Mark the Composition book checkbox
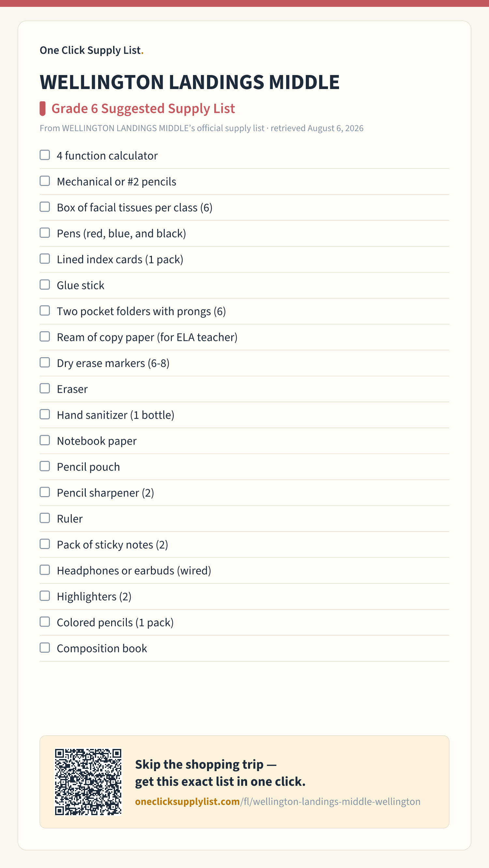489x868 pixels. point(45,648)
